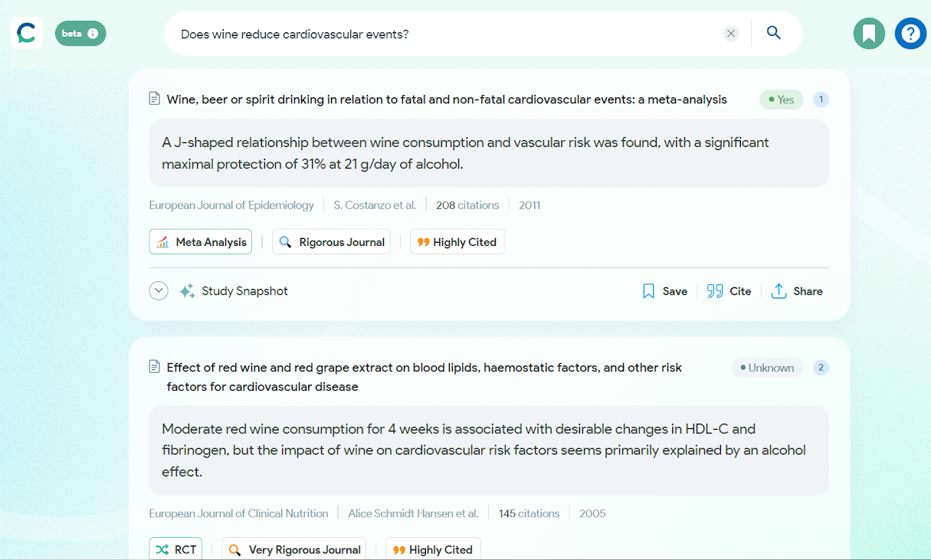The width and height of the screenshot is (931, 560).
Task: Click the beta info badge
Action: [80, 33]
